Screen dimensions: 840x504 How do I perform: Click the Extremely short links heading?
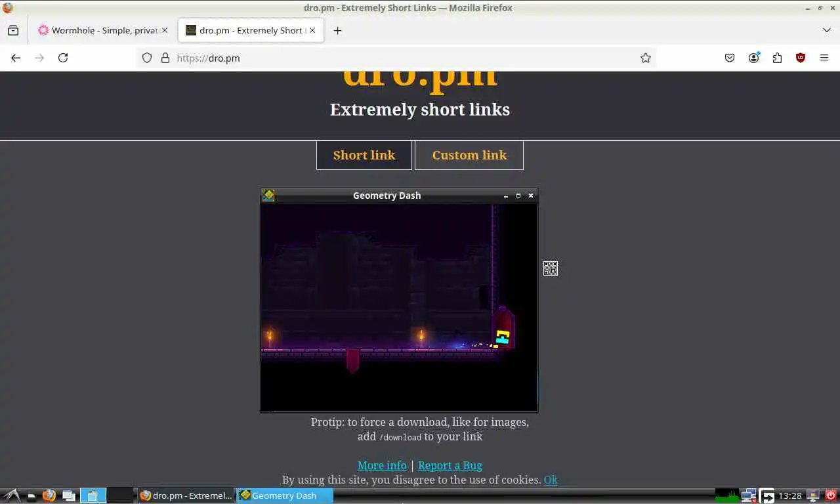coord(420,110)
